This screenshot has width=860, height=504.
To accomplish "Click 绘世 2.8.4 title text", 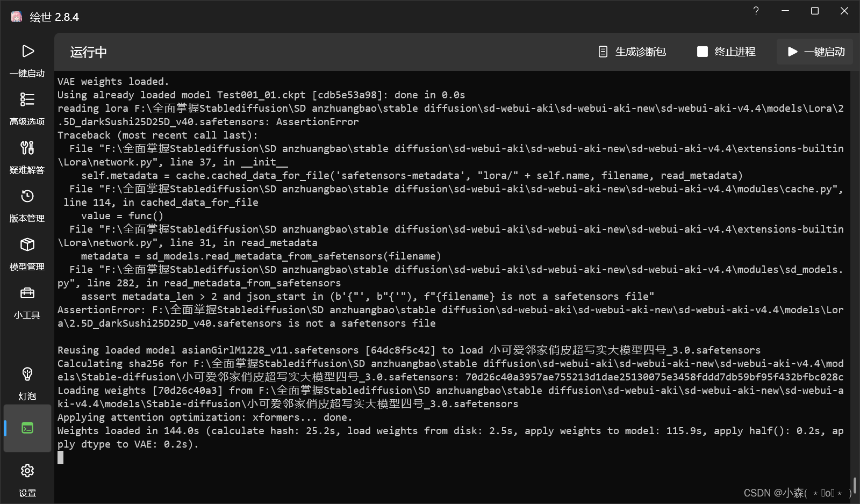I will pos(54,17).
